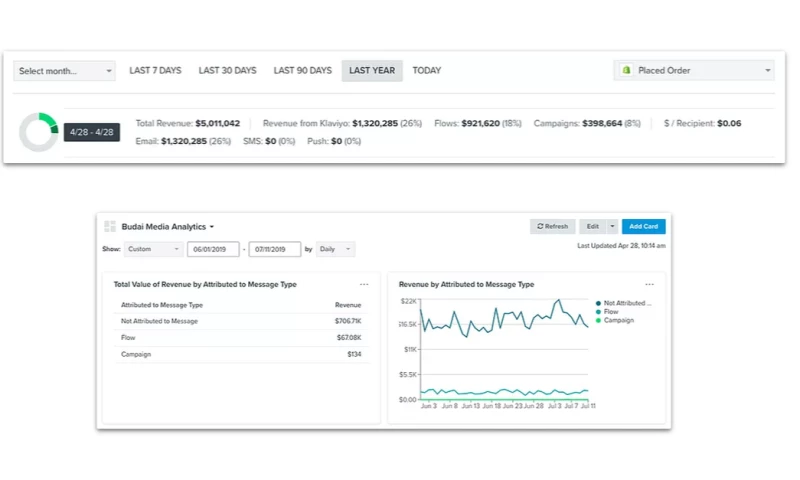The width and height of the screenshot is (800, 480).
Task: Click the blue Add Card button
Action: (x=643, y=227)
